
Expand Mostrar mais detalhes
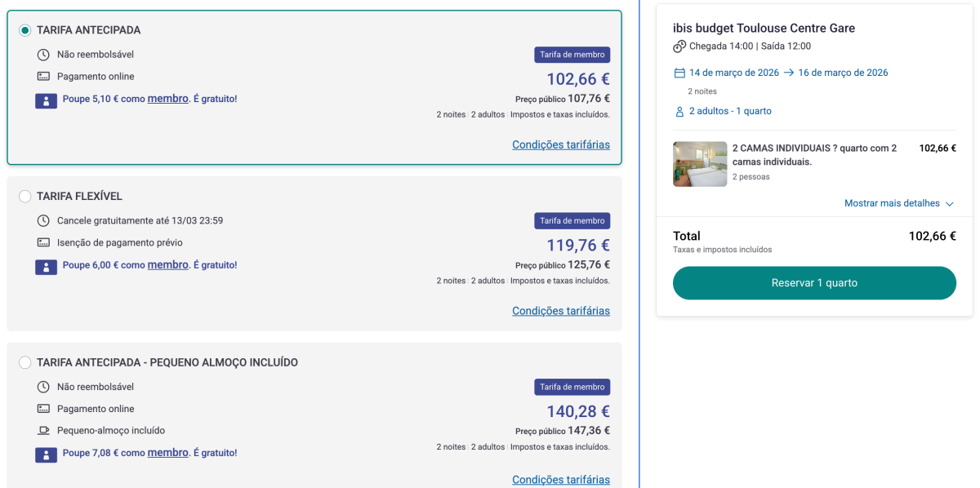point(892,203)
